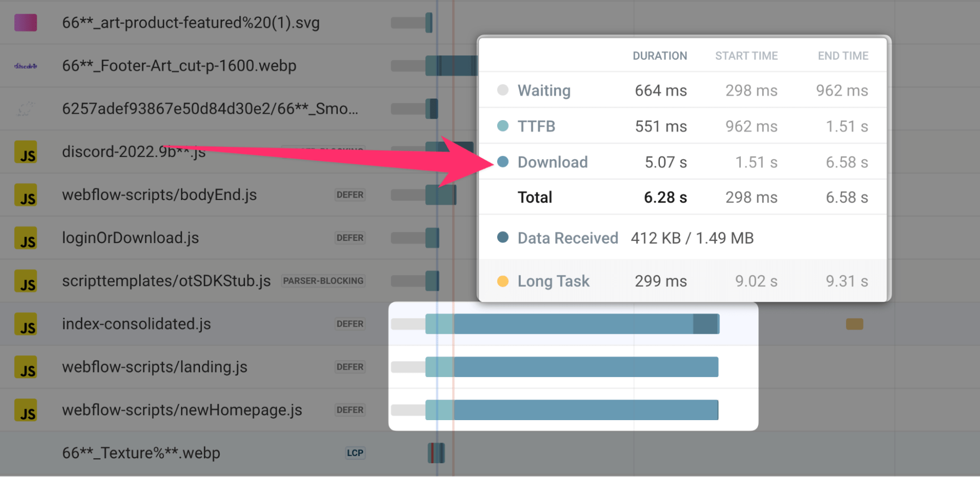This screenshot has width=980, height=477.
Task: Click the DEFER badge on index-consolidated.js
Action: 350,324
